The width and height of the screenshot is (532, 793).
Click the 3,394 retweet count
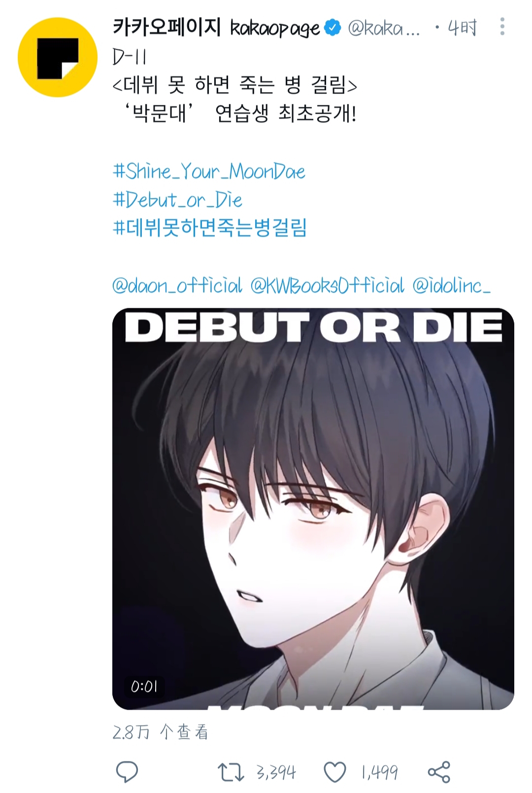[276, 772]
